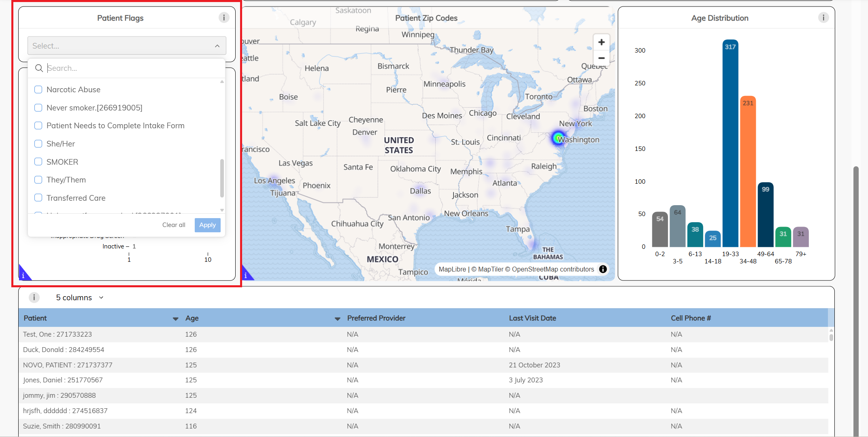Click the search magnifier in the flags dropdown

point(39,68)
